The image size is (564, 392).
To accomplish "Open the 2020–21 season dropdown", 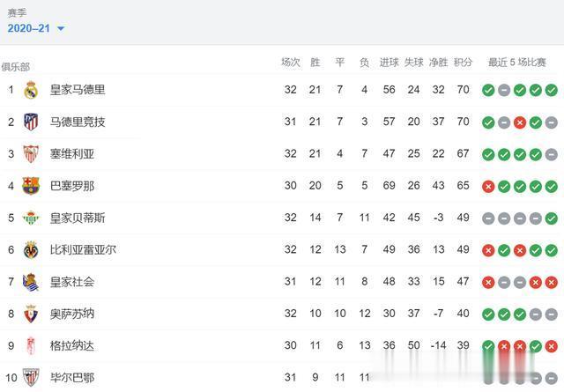I will [36, 28].
